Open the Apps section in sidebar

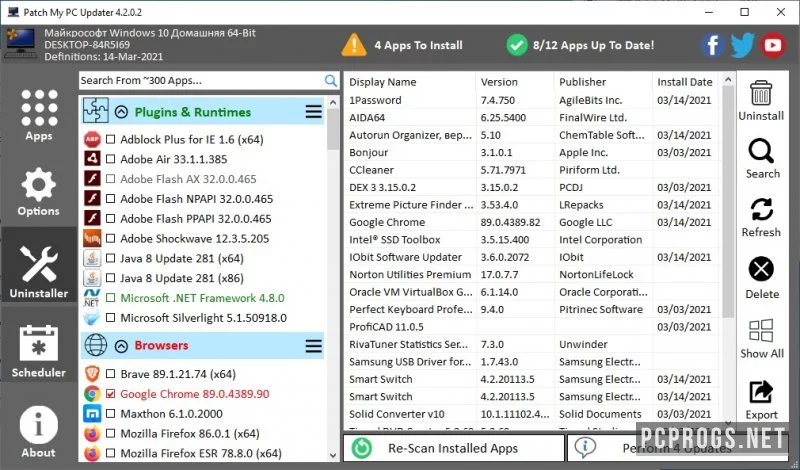tap(39, 115)
